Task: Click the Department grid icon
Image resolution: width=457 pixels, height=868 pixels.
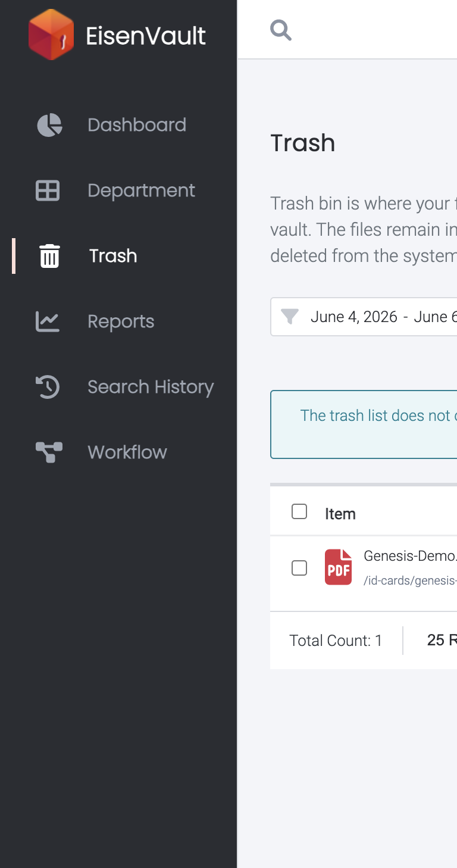Action: tap(48, 191)
